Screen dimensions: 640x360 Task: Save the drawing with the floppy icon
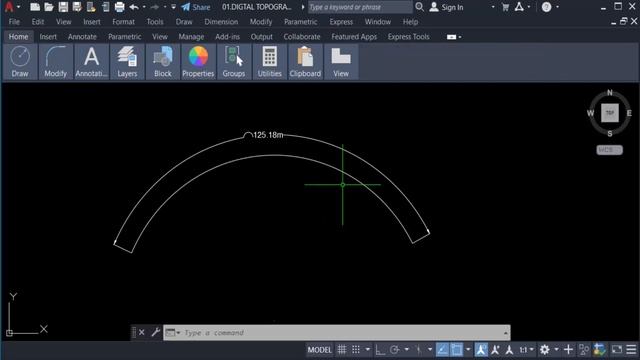(63, 7)
